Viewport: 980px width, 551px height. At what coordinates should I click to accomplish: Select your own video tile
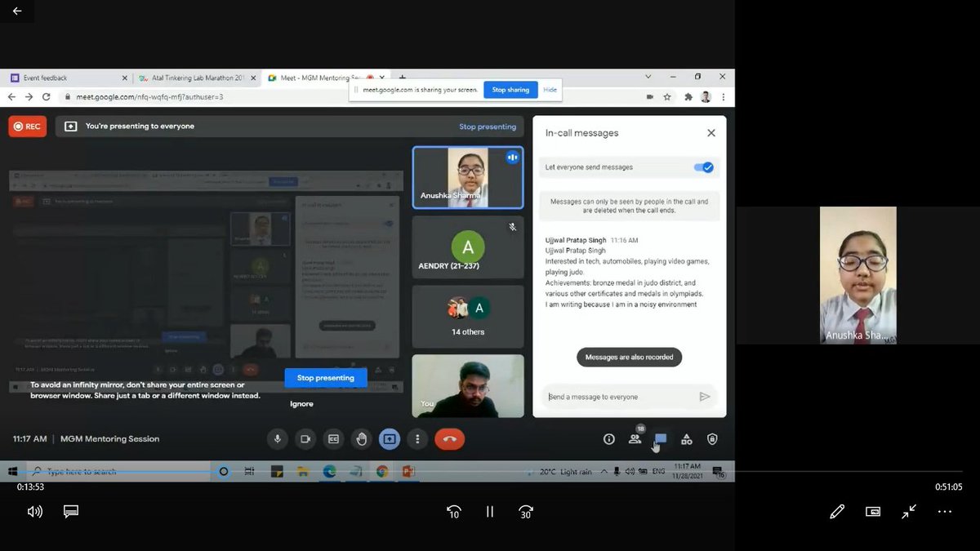coord(468,385)
